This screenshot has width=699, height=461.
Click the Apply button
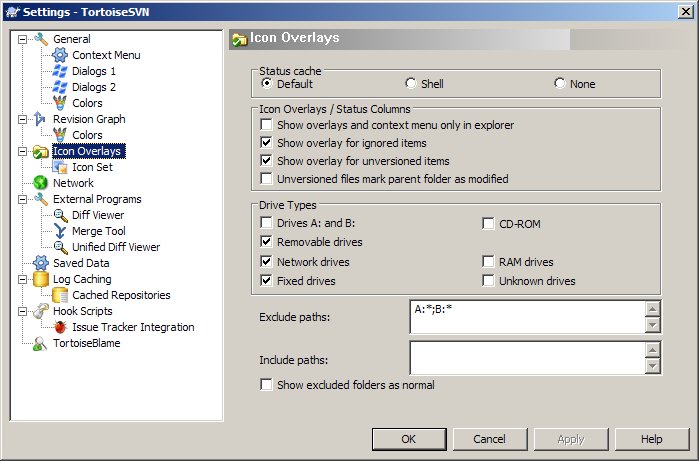coord(571,439)
